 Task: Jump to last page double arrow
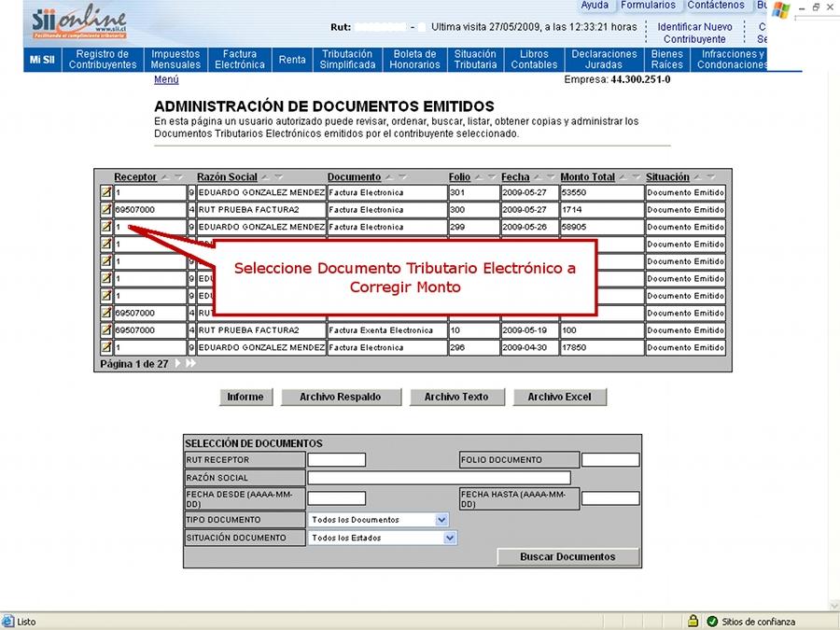pyautogui.click(x=190, y=363)
